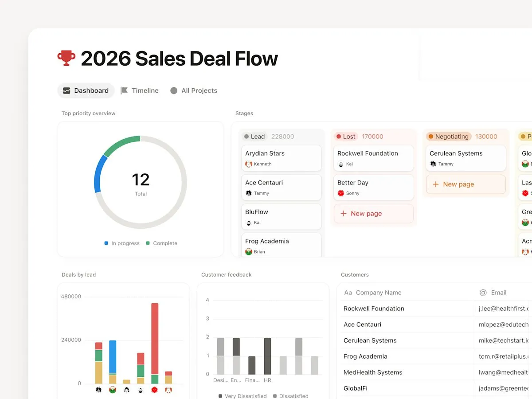
Task: Click Tammy's avatar on Ace Centauri card
Action: 249,193
